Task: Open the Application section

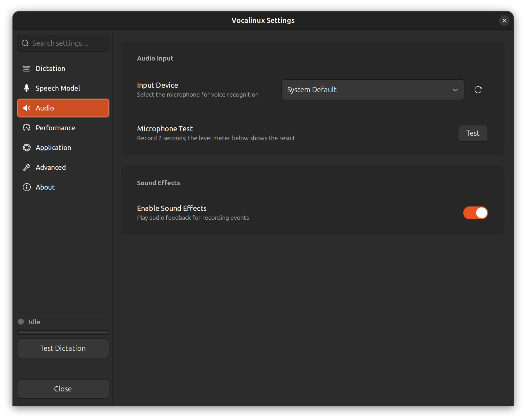Action: [x=63, y=148]
